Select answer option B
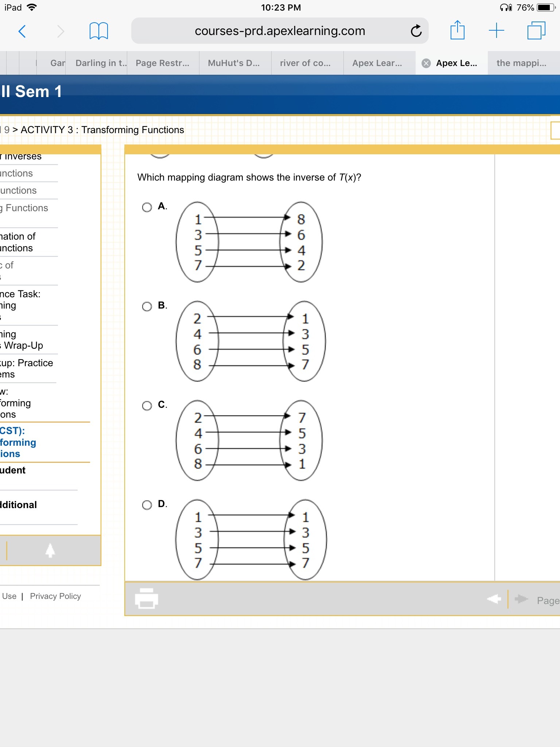Screen dimensions: 560x747 tap(147, 306)
